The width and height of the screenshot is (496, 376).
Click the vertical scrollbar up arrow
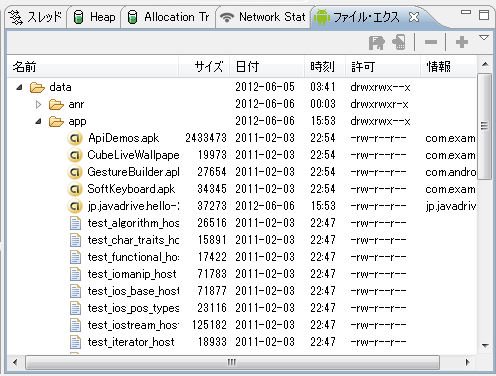click(x=485, y=64)
